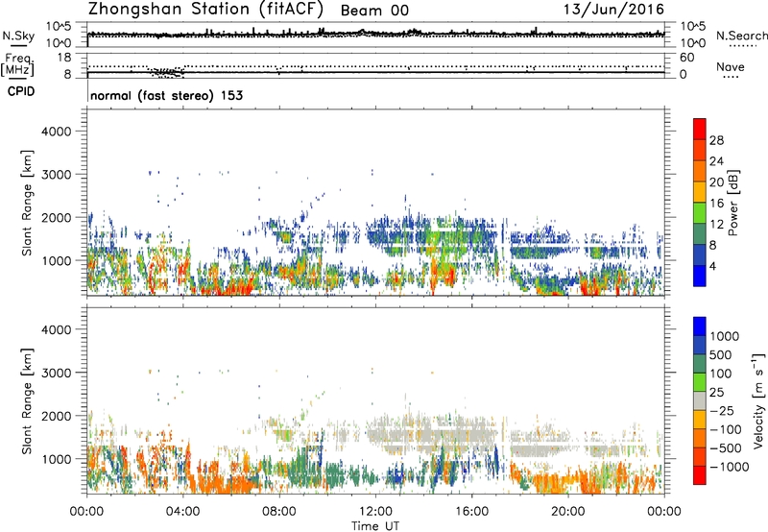Click the 'N.Sky' legend label
The image size is (768, 532).
(x=18, y=36)
